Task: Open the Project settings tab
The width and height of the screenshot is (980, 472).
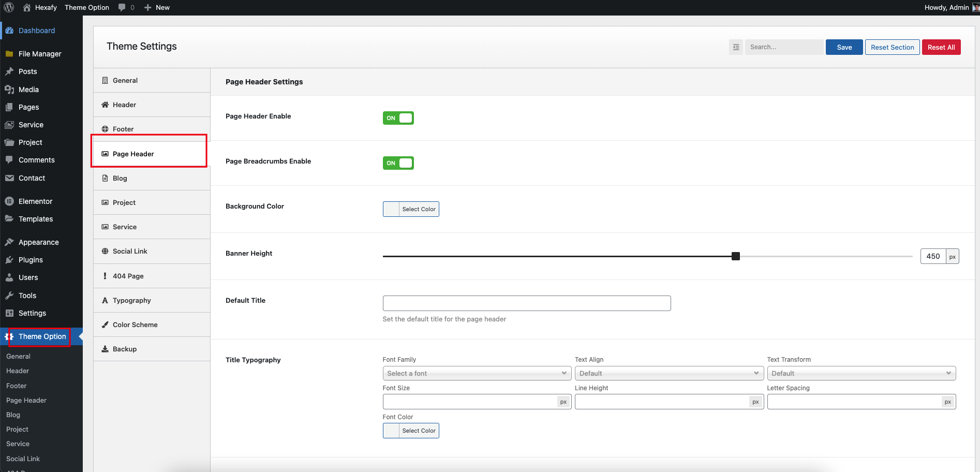Action: point(152,202)
